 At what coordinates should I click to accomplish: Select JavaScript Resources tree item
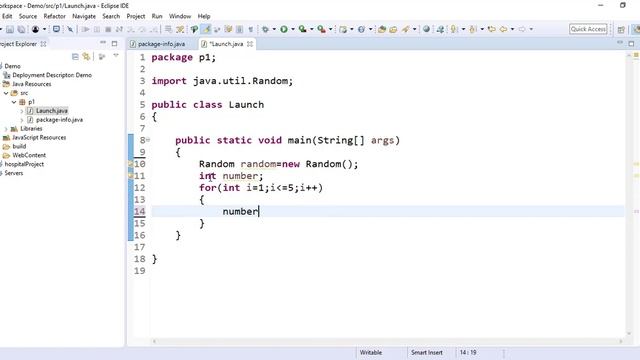(39, 138)
